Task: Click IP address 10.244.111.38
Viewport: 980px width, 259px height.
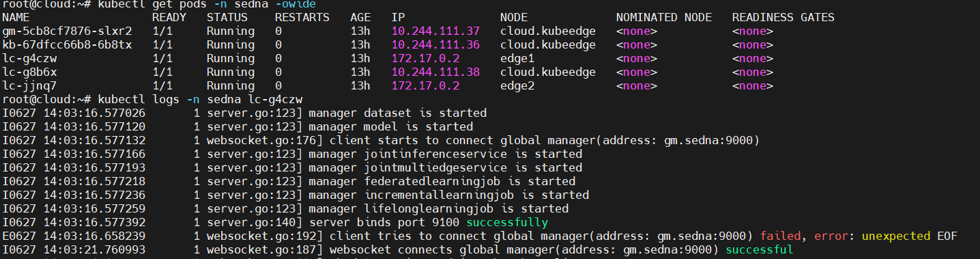Action: tap(435, 72)
